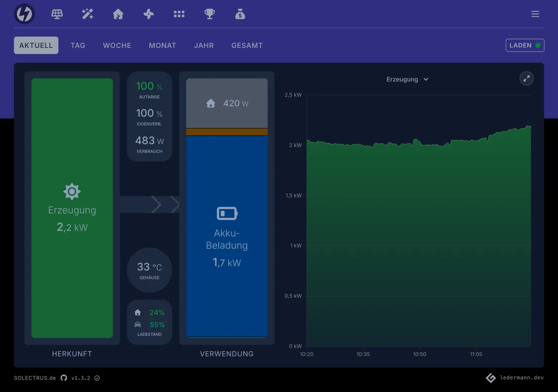Switch to the MONAT tab
Screen dimensions: 558x392
coord(162,45)
